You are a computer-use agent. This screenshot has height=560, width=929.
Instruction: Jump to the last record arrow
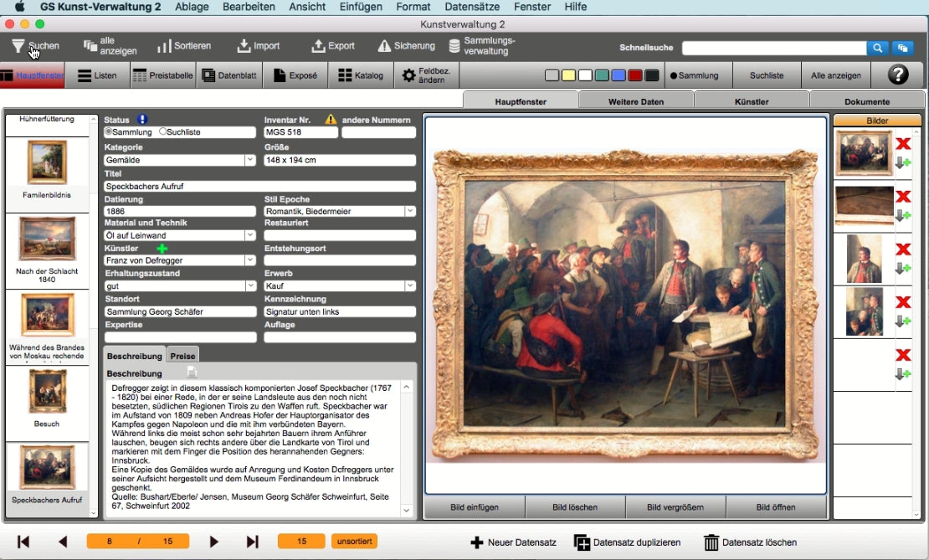tap(253, 542)
